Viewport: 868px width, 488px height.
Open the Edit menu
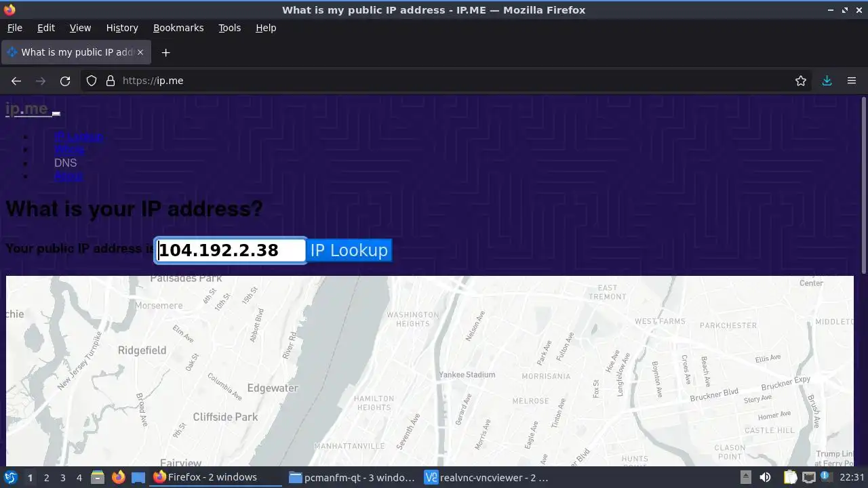point(46,28)
